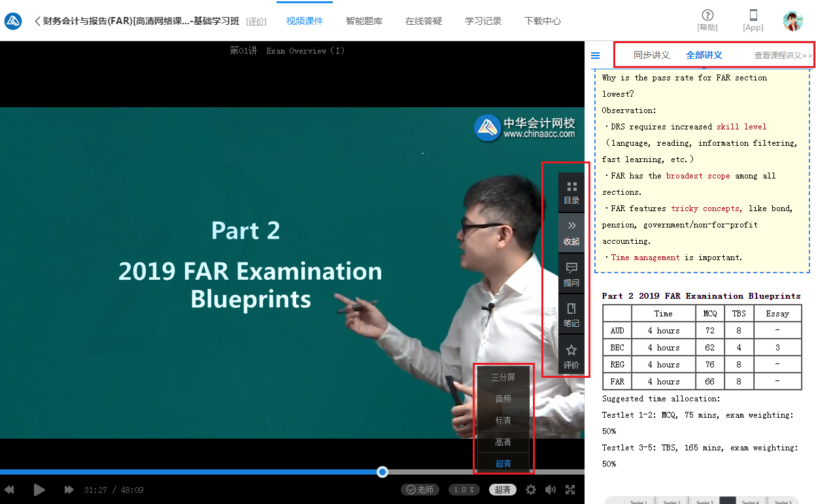Click the [评价] link next to course title
Viewport: 816px width, 504px height.
tap(256, 20)
